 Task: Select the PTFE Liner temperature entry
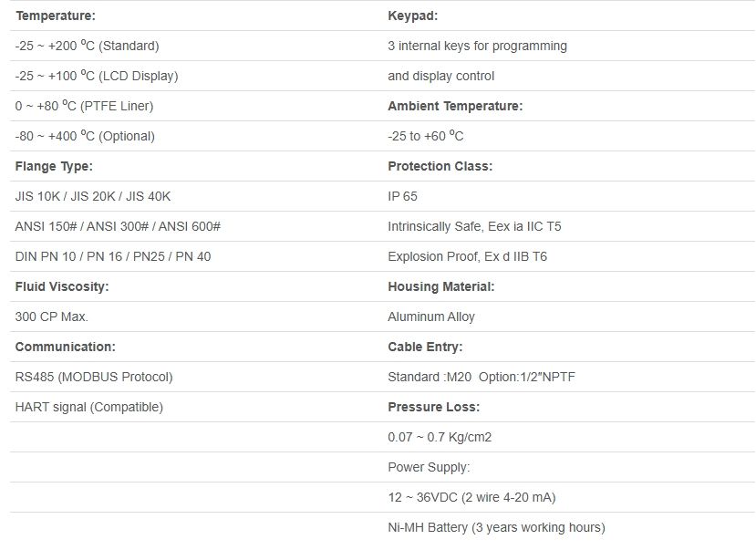click(84, 106)
